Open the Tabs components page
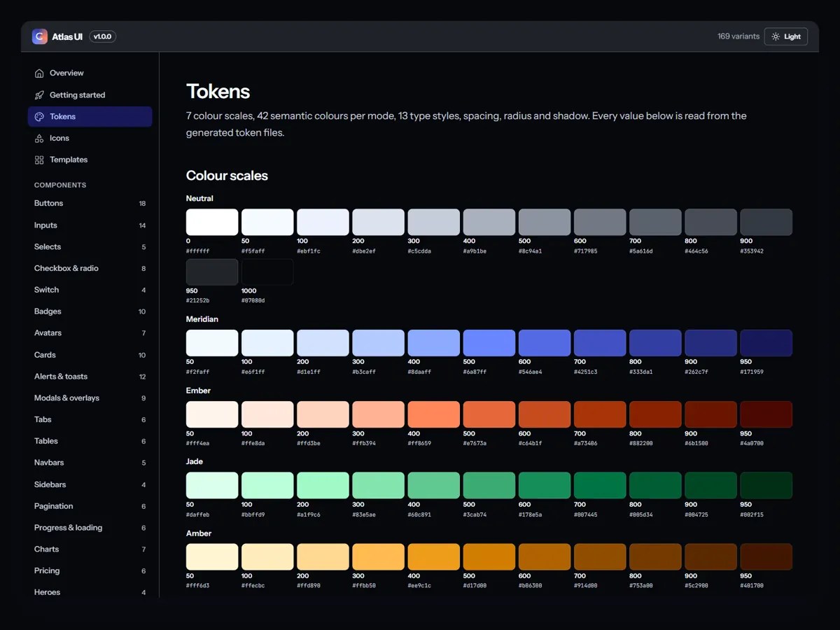 click(x=90, y=419)
